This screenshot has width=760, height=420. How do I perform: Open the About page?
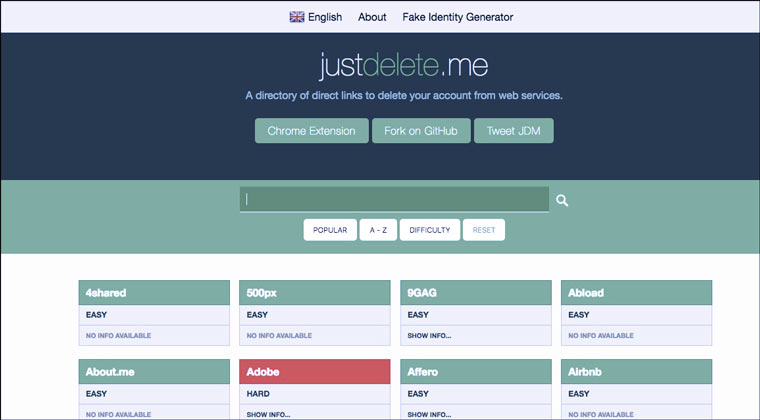pos(372,17)
